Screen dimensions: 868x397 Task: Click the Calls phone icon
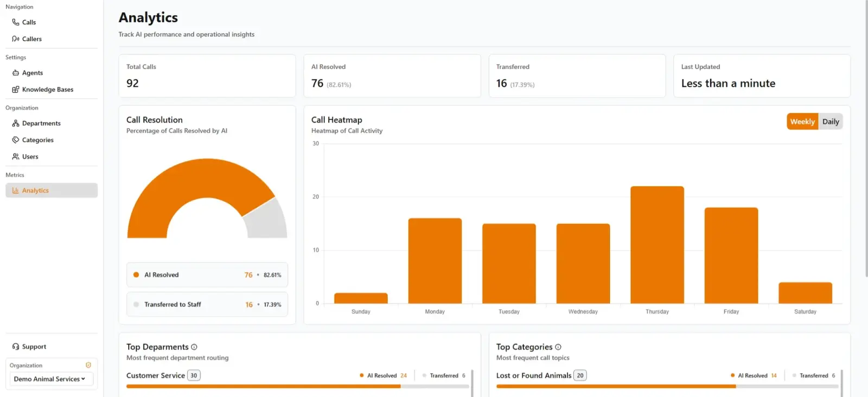click(16, 22)
